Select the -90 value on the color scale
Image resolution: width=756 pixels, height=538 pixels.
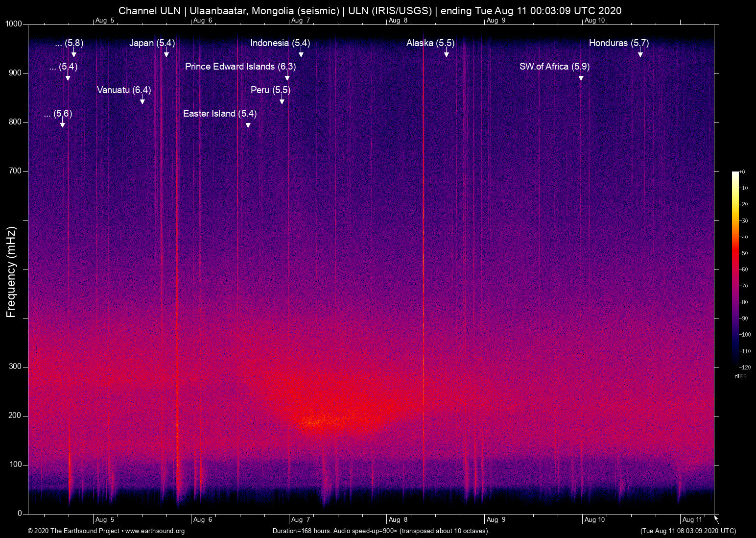coord(743,318)
